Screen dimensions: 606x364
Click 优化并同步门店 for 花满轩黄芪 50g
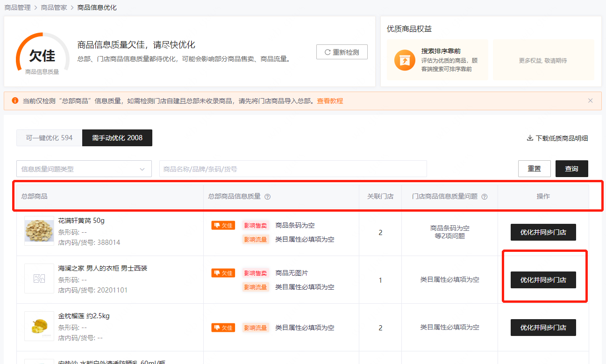pyautogui.click(x=543, y=232)
